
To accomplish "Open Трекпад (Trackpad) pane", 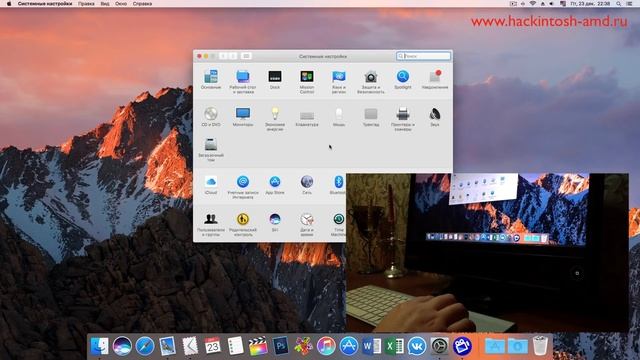I will [x=371, y=116].
